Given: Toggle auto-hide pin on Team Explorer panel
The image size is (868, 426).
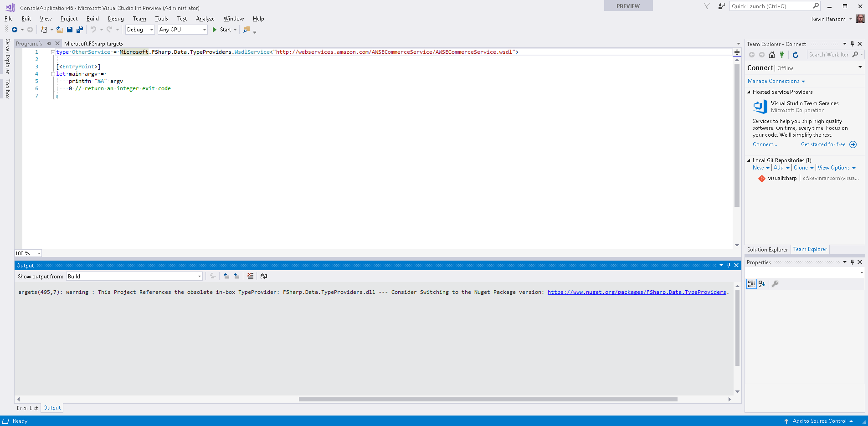Looking at the screenshot, I should pyautogui.click(x=852, y=44).
